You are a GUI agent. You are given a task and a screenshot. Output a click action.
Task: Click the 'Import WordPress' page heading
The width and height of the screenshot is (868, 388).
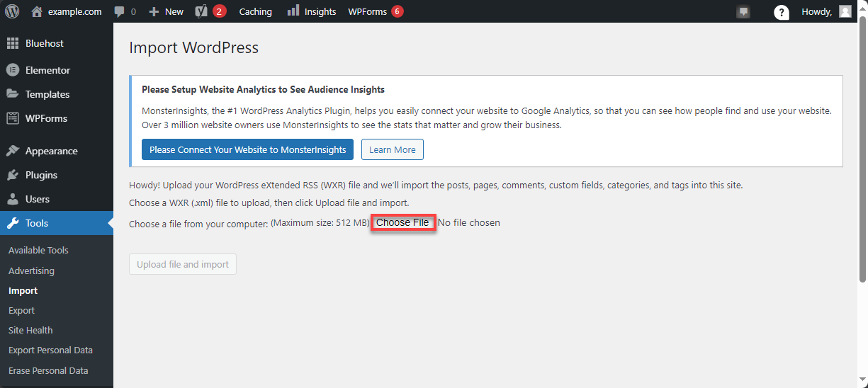tap(194, 47)
